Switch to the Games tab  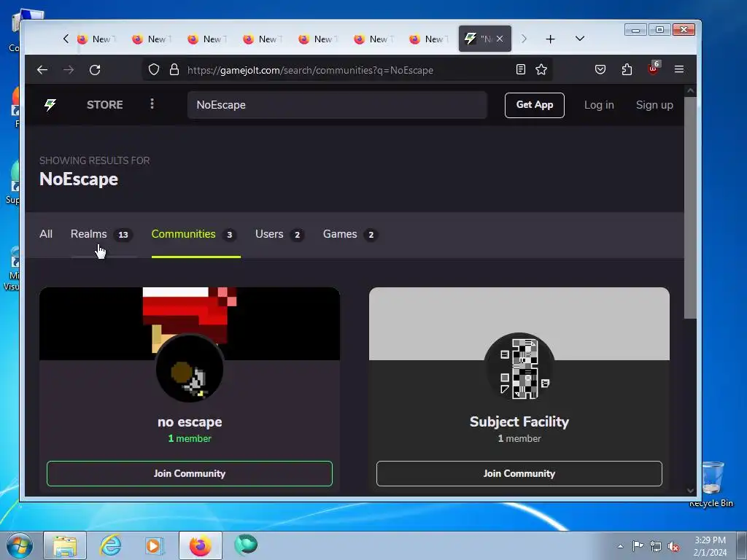(x=350, y=234)
